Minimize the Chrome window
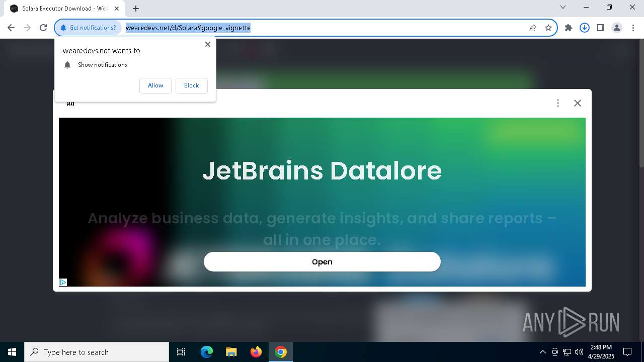The width and height of the screenshot is (644, 362). coord(587,7)
